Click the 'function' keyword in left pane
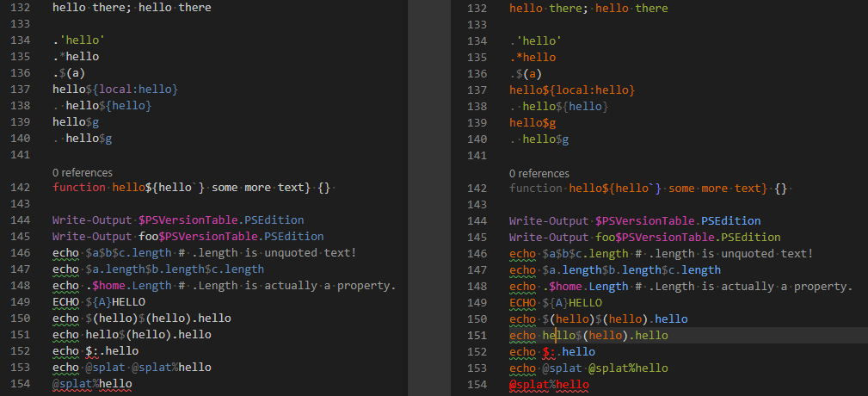This screenshot has height=396, width=868. pos(79,188)
